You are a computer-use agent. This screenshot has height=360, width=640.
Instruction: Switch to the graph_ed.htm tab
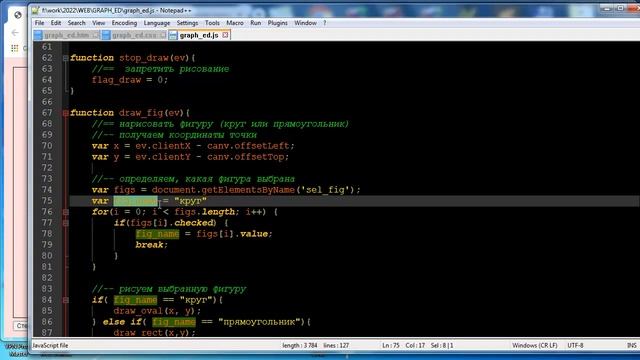67,36
